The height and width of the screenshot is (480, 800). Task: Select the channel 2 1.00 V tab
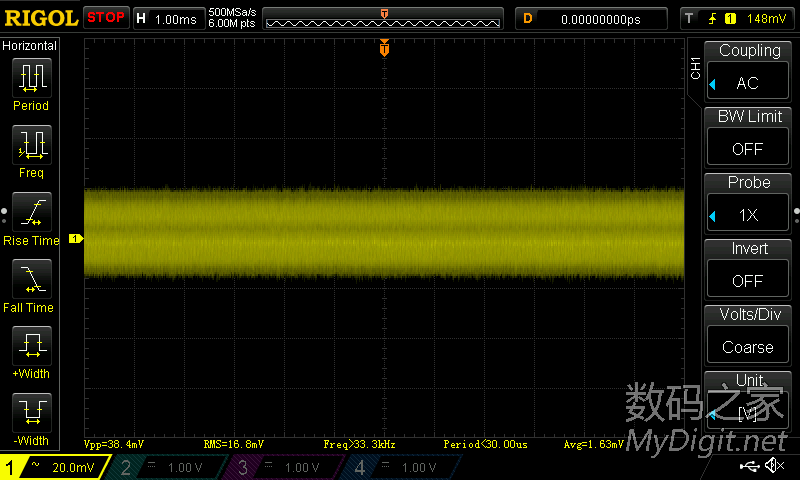coord(169,467)
